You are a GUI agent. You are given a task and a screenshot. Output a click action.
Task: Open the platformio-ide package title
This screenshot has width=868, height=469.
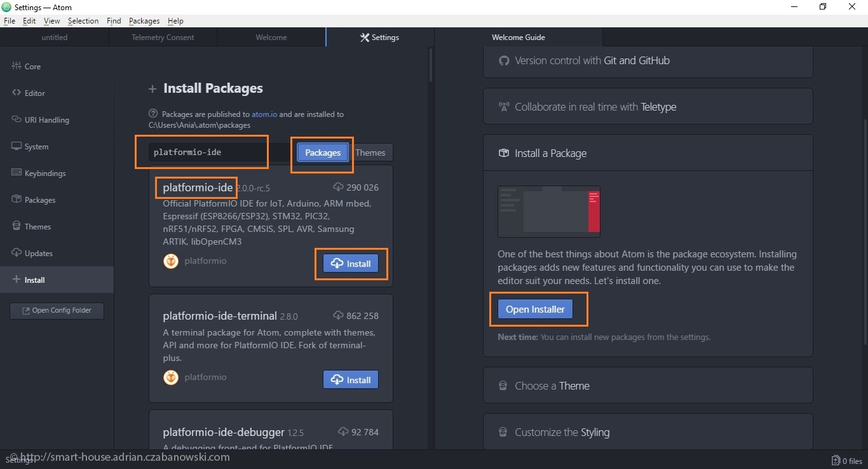tap(198, 187)
